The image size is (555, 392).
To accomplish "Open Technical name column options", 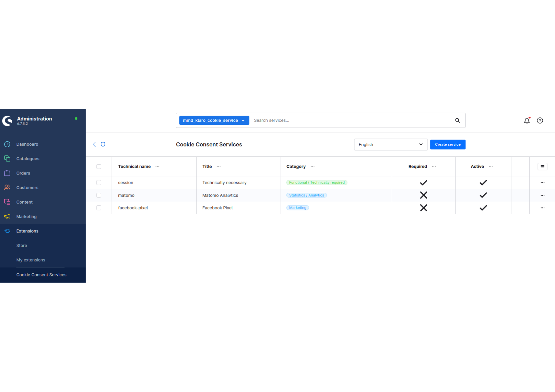I will pos(157,167).
